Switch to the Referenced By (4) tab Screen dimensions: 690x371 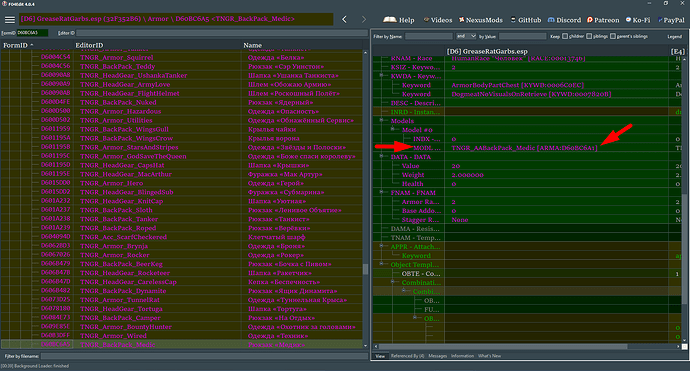tap(407, 356)
